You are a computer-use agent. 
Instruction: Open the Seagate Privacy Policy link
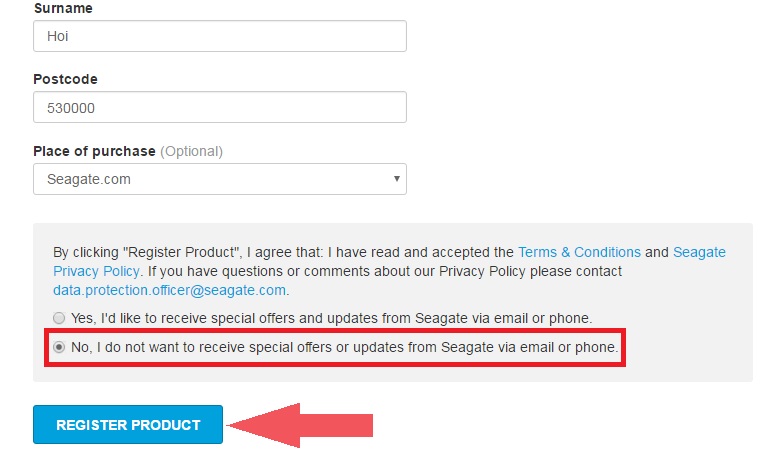tap(699, 252)
